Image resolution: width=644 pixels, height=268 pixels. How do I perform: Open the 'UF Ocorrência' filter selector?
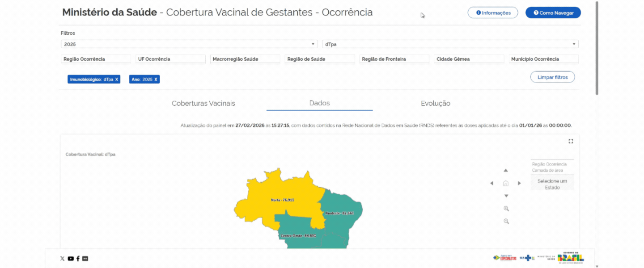click(170, 59)
